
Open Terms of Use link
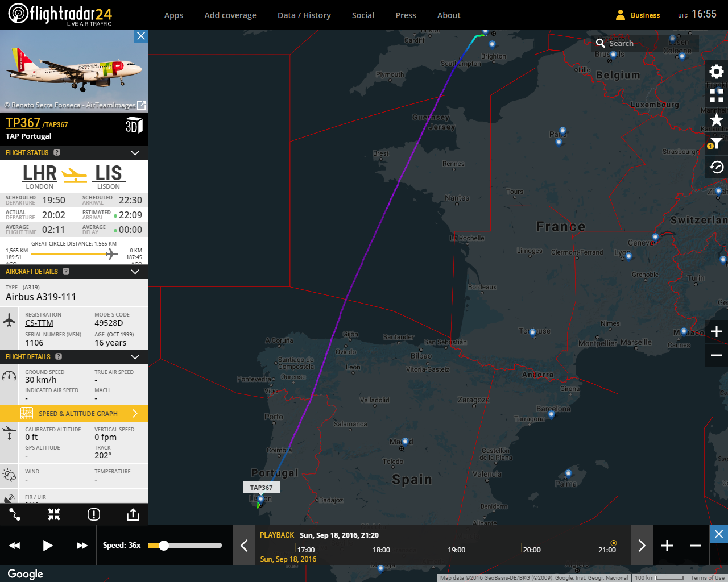point(708,578)
